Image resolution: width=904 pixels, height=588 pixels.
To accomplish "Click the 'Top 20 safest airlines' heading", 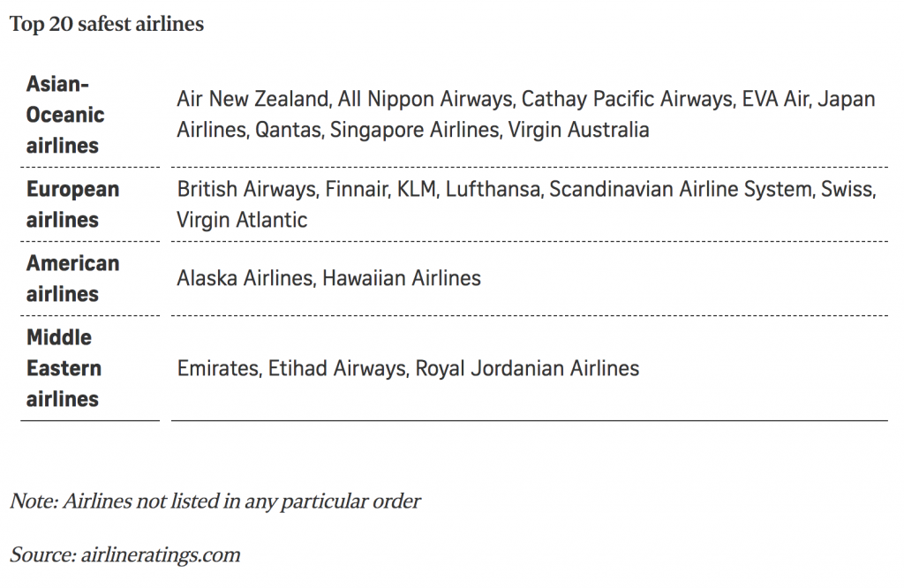I will pyautogui.click(x=107, y=24).
